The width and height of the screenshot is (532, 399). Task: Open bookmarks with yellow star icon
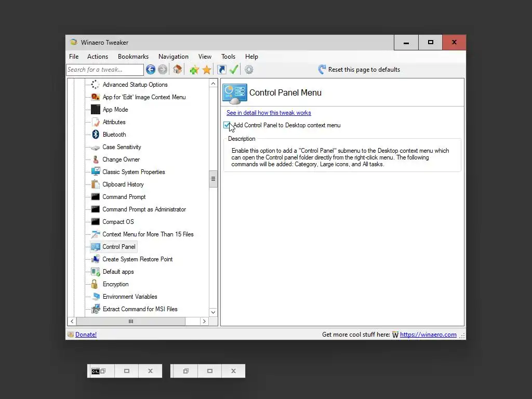coord(207,70)
